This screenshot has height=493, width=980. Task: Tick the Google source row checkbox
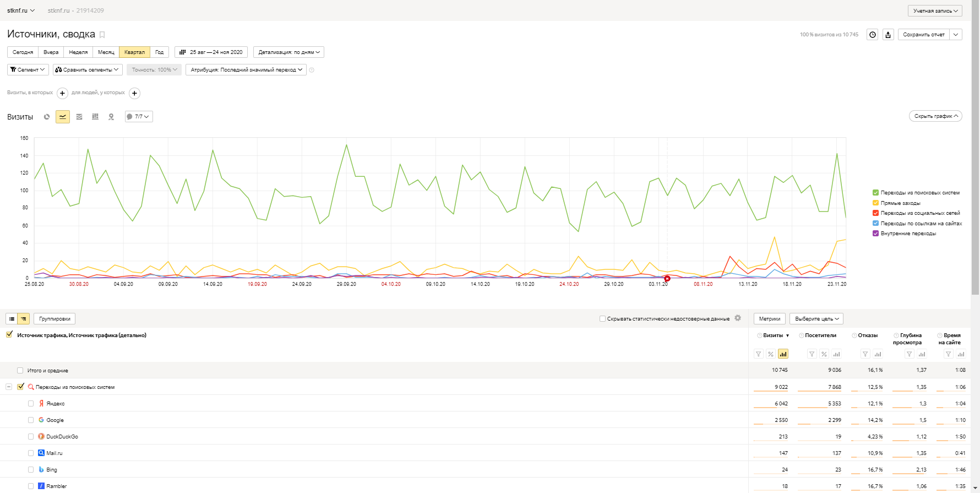click(31, 420)
